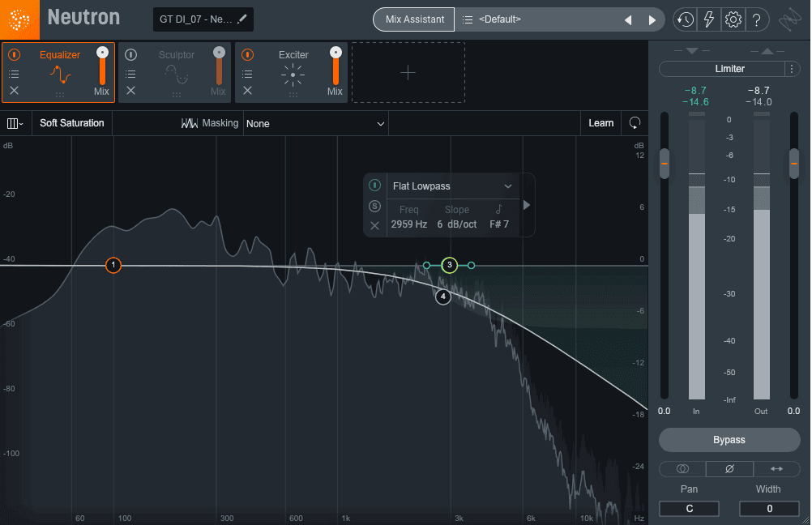Screen dimensions: 812x525
Task: Toggle Soft Saturation
Action: [x=72, y=123]
